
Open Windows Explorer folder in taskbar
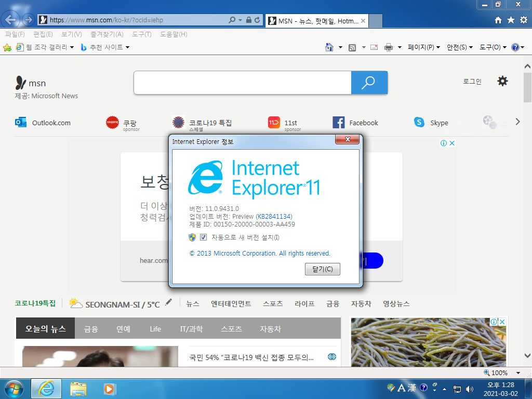coord(78,389)
